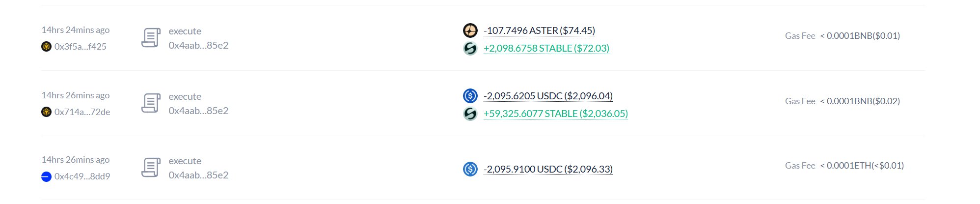Image resolution: width=980 pixels, height=204 pixels.
Task: Open transaction hash 0x714a...72de
Action: [82, 112]
